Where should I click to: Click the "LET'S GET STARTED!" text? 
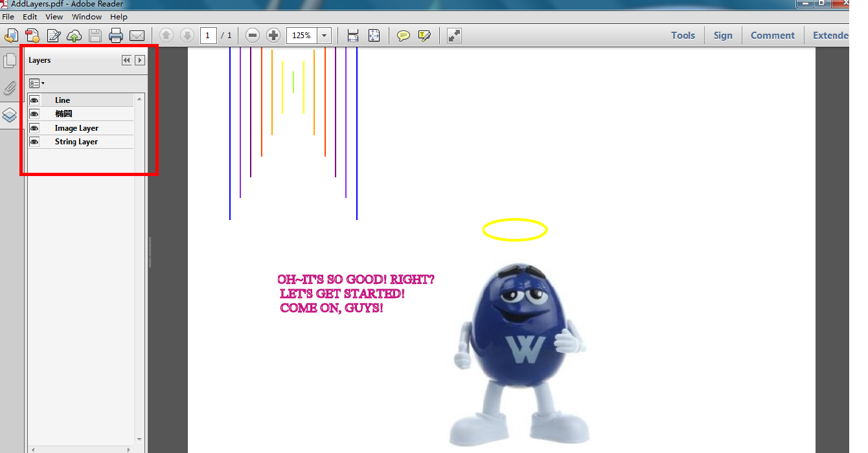343,294
